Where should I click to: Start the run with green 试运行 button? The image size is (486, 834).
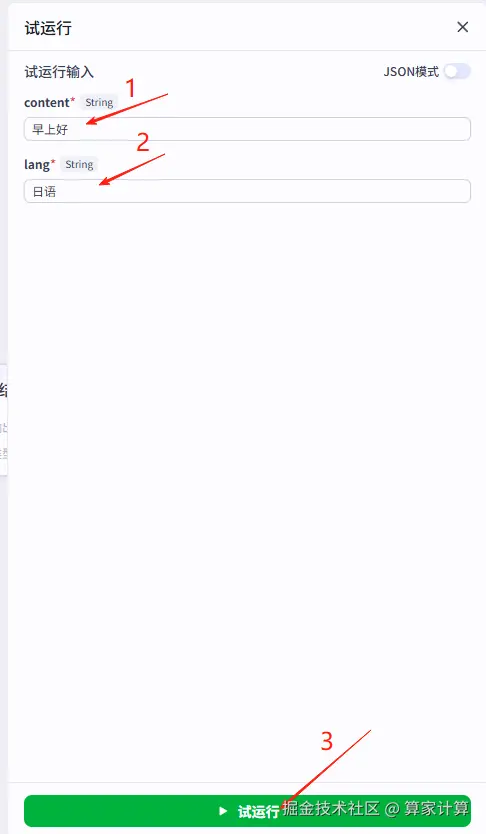click(x=247, y=811)
